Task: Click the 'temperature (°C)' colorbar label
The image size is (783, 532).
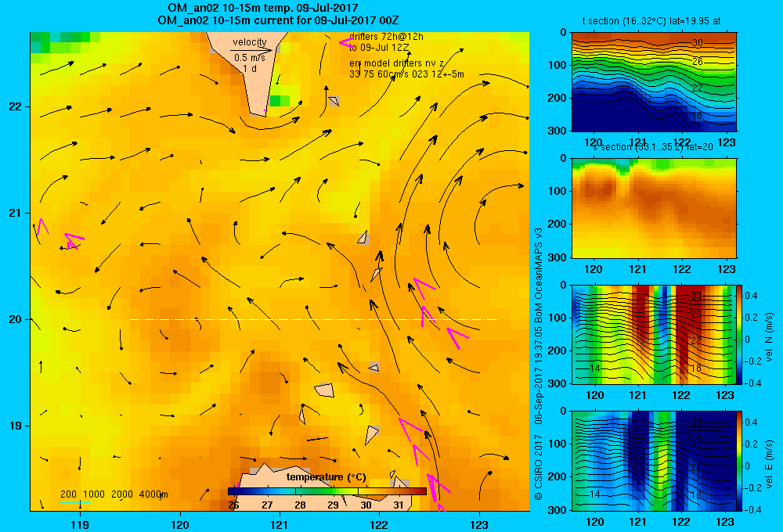Action: point(326,477)
